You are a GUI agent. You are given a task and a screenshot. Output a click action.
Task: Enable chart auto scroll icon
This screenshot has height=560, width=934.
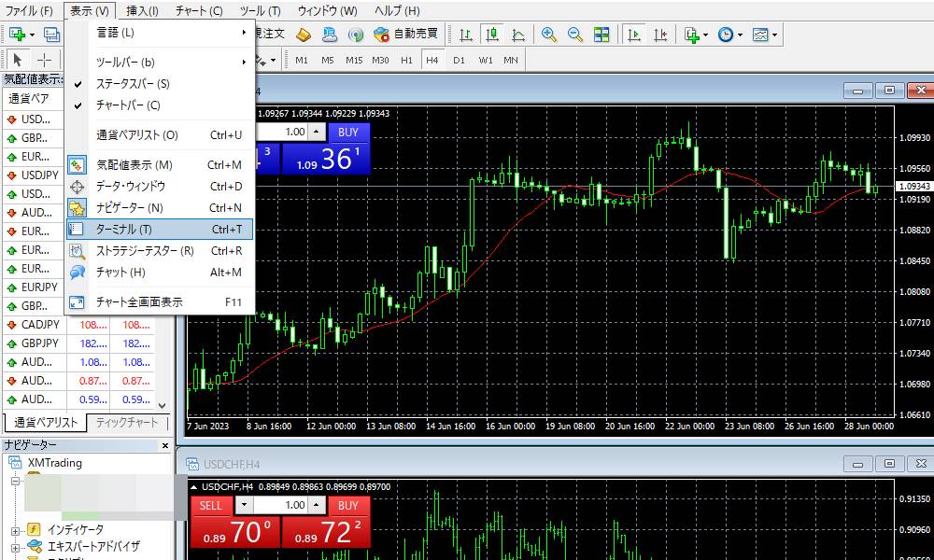coord(635,35)
